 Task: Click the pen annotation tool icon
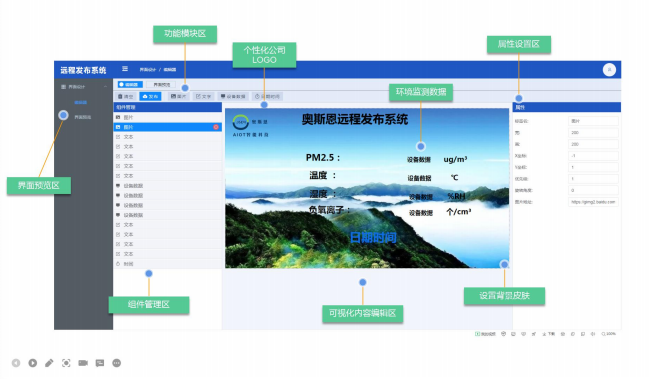click(x=49, y=363)
